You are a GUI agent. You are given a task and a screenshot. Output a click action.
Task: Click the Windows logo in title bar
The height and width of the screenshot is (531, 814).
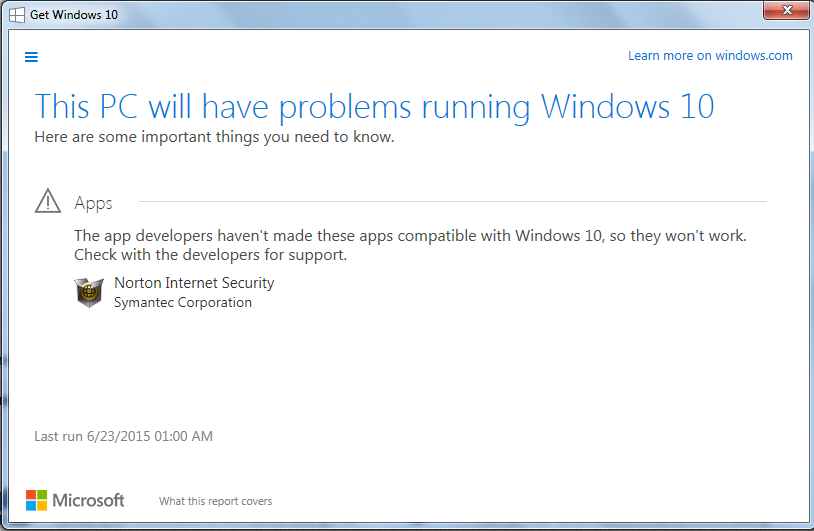click(x=17, y=15)
